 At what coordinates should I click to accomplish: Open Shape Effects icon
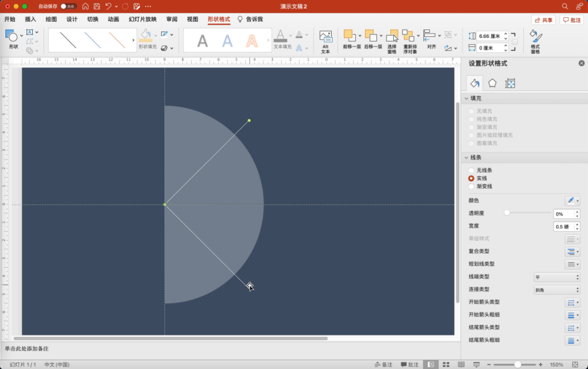click(164, 48)
